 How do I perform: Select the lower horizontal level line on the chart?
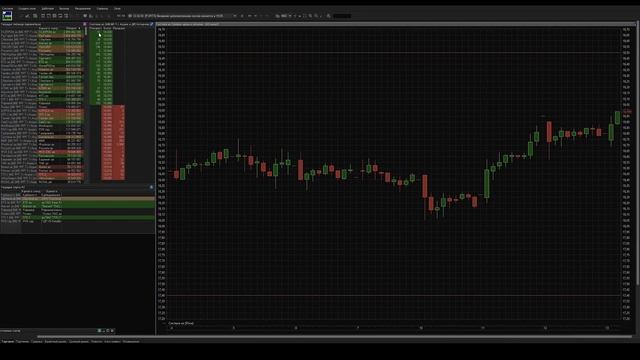click(x=394, y=295)
